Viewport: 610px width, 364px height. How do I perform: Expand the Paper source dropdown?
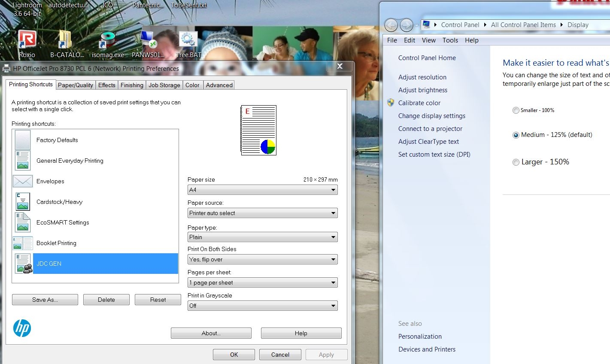click(262, 213)
